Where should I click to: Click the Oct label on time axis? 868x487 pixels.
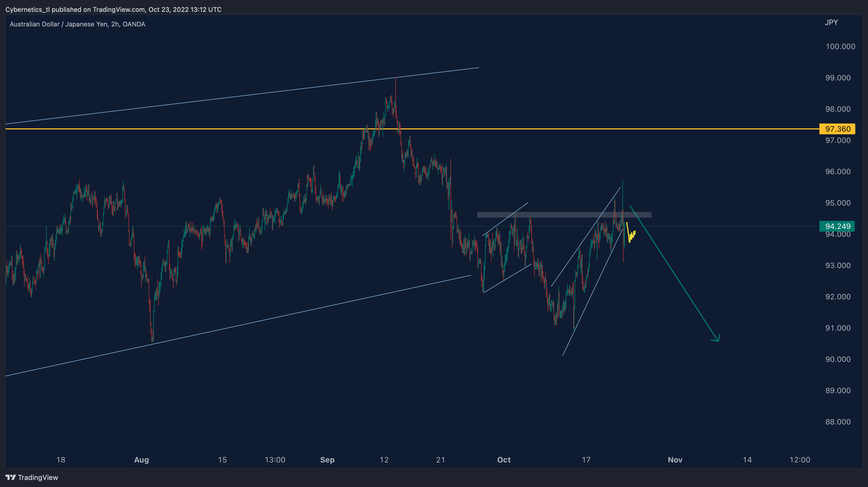[504, 460]
